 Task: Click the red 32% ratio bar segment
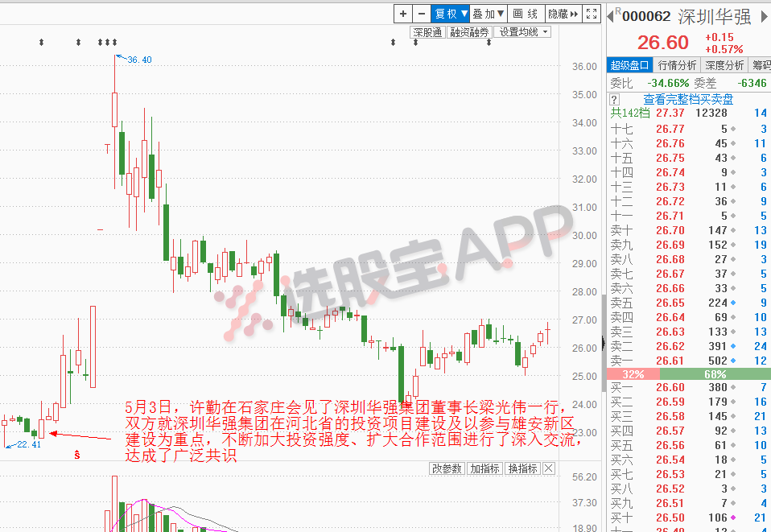click(x=633, y=374)
